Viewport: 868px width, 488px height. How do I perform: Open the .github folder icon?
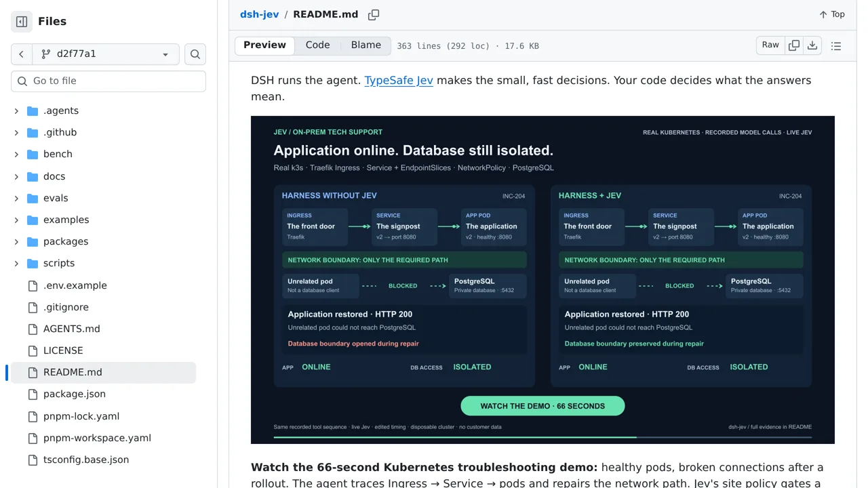coord(33,132)
